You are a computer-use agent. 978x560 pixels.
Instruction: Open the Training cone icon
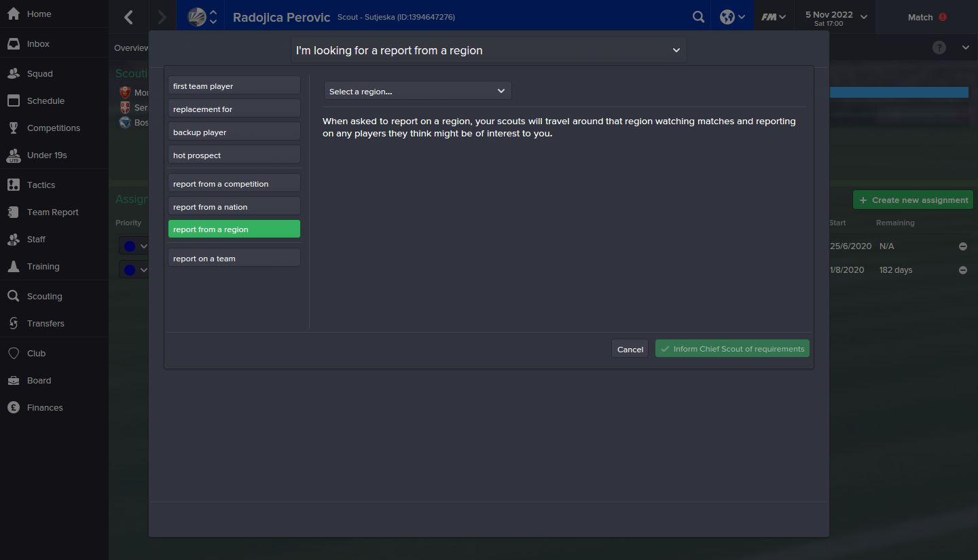click(14, 266)
